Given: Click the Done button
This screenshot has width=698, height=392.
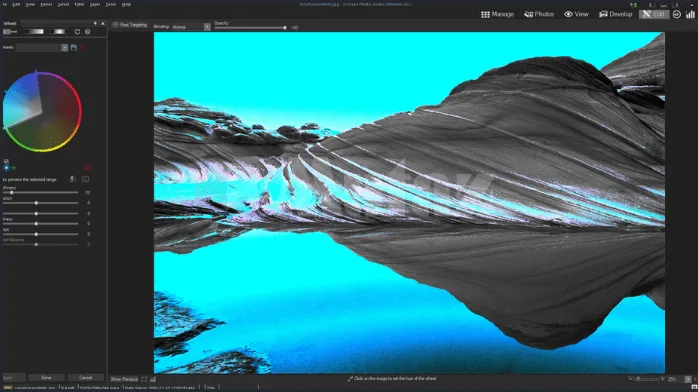Looking at the screenshot, I should click(x=46, y=378).
